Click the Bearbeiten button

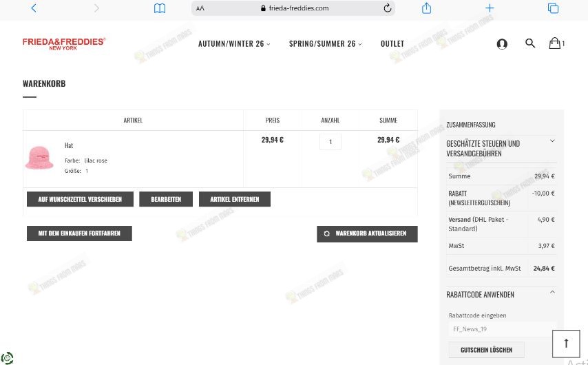[166, 199]
